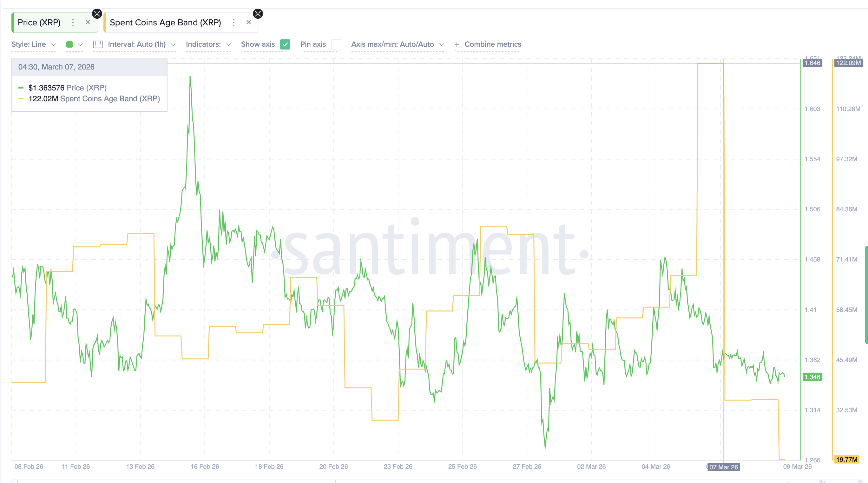Image resolution: width=868 pixels, height=483 pixels.
Task: Click the circular close badge above Price tab
Action: 97,13
